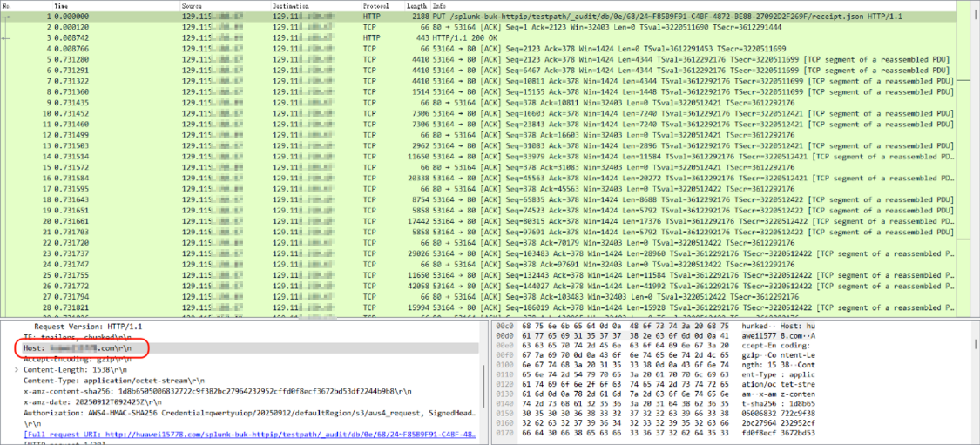The image size is (980, 445).
Task: Sort packets by the Length column
Action: pyautogui.click(x=416, y=6)
